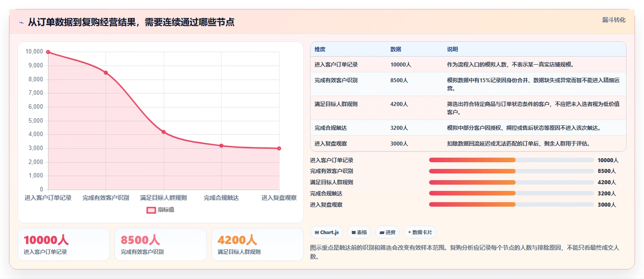The image size is (644, 279).
Task: Click the 3200人 value beside the progress bar
Action: 607,194
